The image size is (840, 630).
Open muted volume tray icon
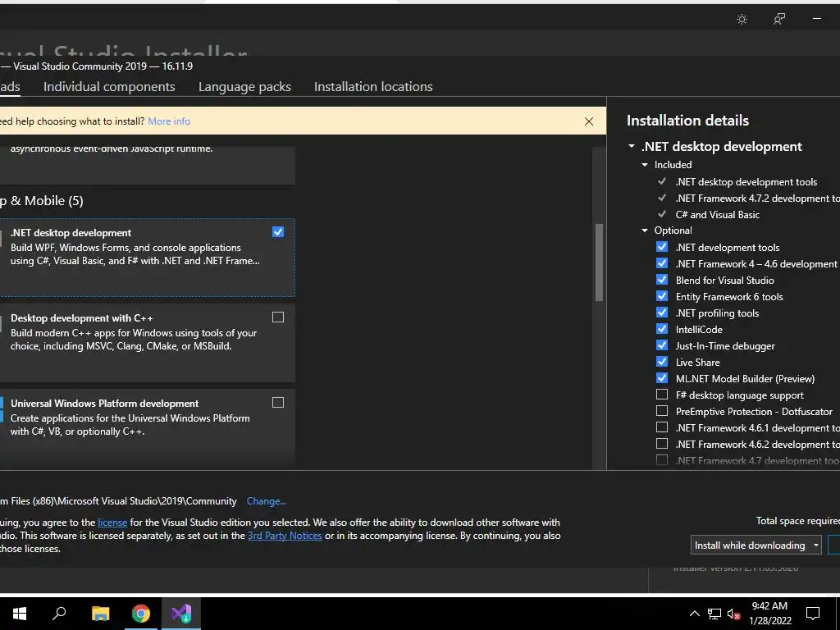(x=734, y=614)
